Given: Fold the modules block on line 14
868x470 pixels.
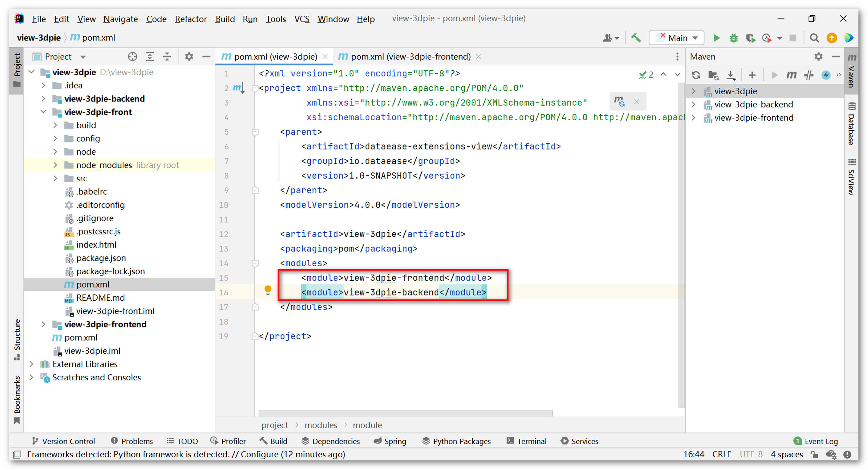Looking at the screenshot, I should click(x=255, y=263).
